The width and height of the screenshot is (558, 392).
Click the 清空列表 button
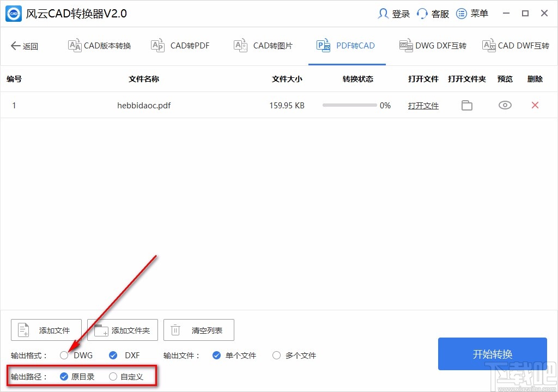(x=198, y=330)
